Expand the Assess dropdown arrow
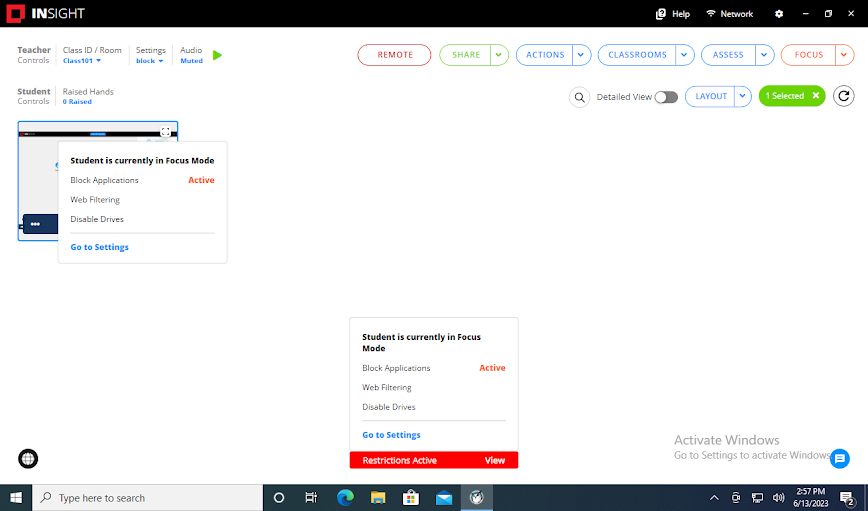Screen dimensions: 868x511 click(764, 55)
